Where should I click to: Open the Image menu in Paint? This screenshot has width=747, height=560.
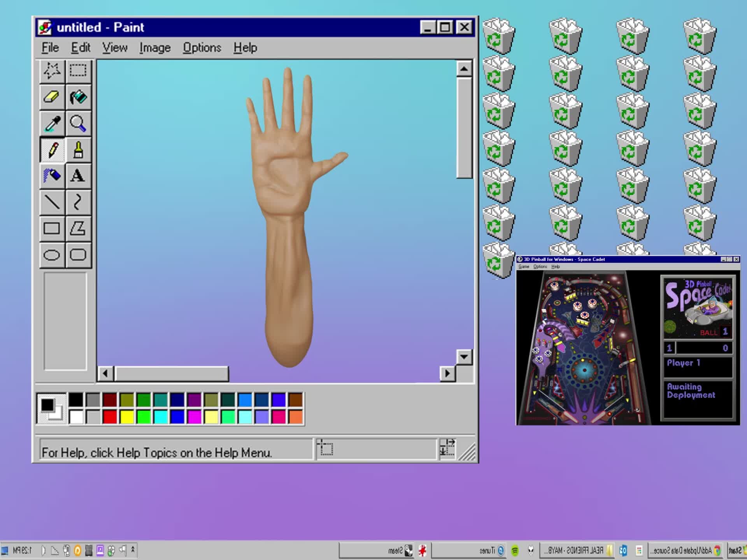(154, 47)
